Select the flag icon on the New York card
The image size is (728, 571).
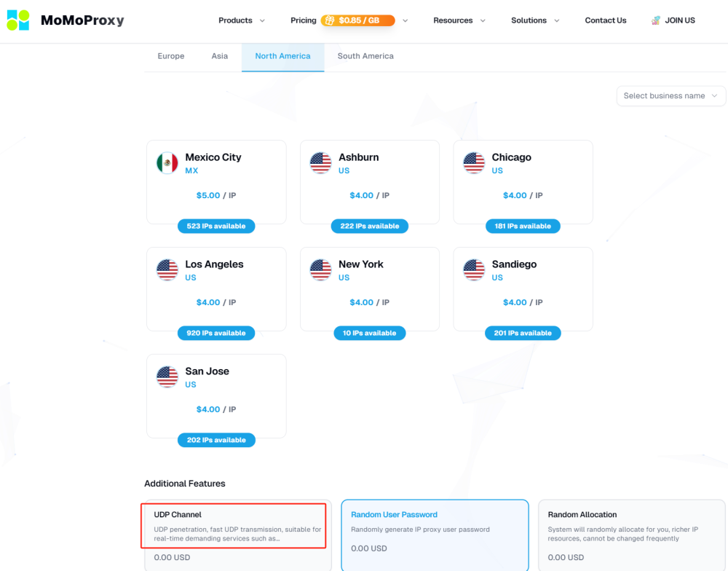pyautogui.click(x=321, y=269)
